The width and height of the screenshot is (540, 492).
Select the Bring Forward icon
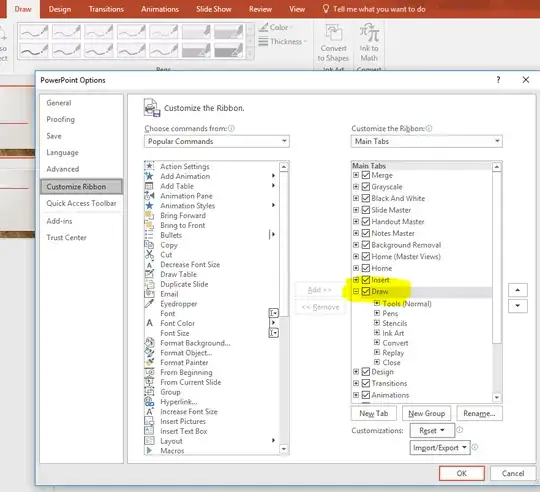(149, 216)
